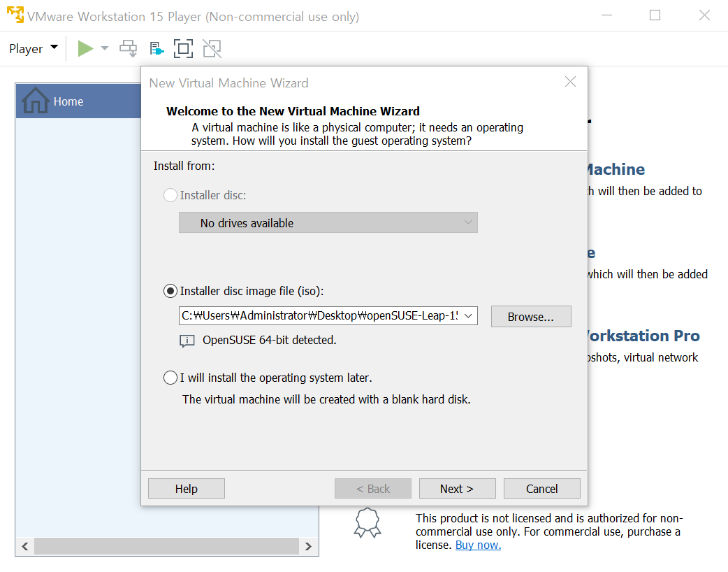728x572 pixels.
Task: Click the library scrollbar right arrow
Action: [308, 546]
